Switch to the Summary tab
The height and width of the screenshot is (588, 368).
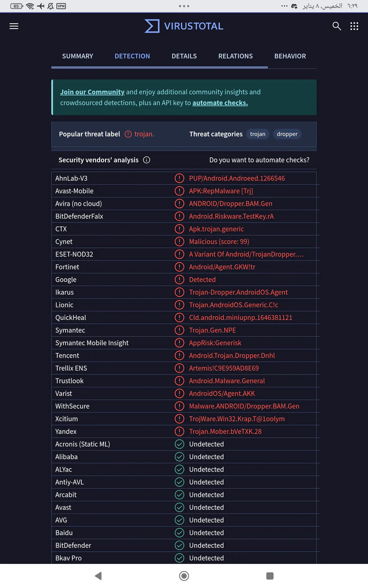tap(78, 56)
